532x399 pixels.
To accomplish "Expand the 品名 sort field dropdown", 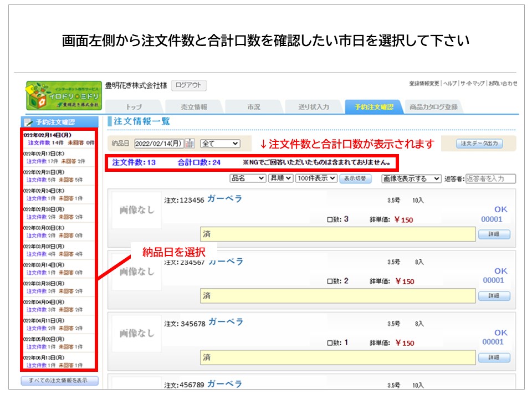I will [x=247, y=178].
